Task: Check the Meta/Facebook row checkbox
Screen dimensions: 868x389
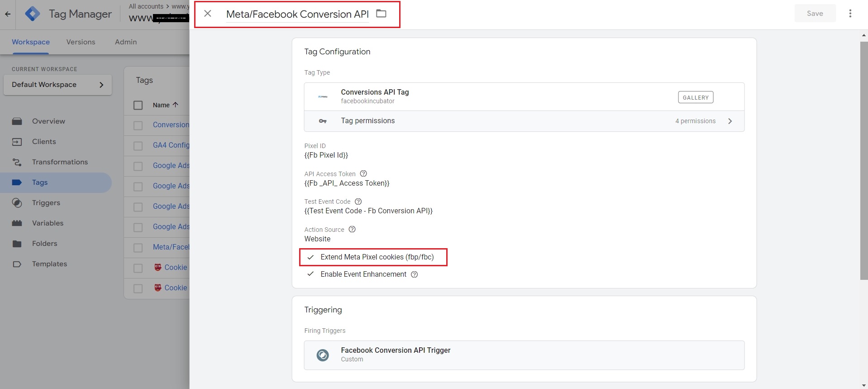Action: pyautogui.click(x=138, y=248)
